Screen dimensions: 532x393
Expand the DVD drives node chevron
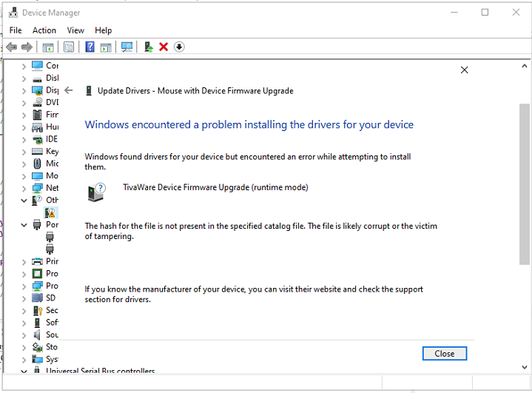(x=24, y=103)
